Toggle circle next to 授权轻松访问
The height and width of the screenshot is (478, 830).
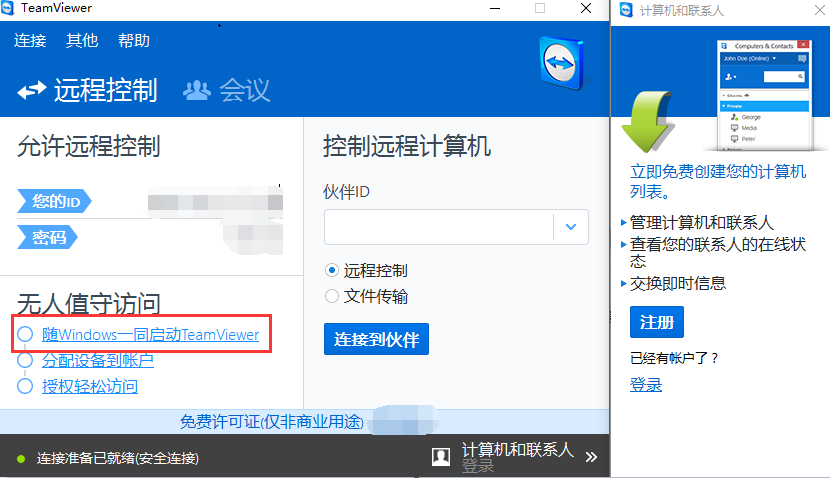coord(25,386)
